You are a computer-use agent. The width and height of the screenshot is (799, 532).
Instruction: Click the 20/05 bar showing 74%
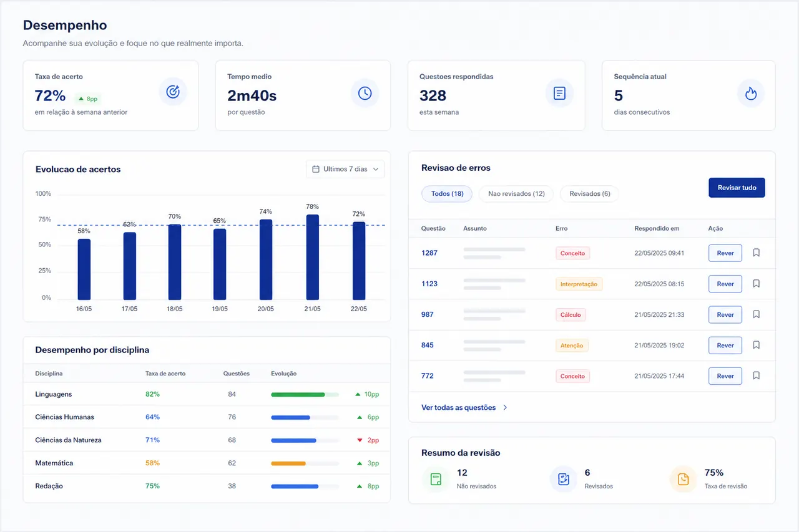pos(266,259)
